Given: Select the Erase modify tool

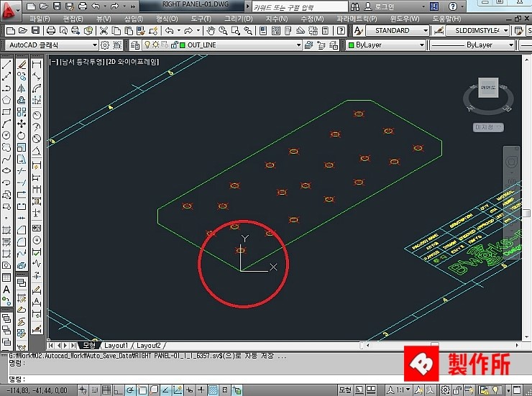Looking at the screenshot, I should click(22, 65).
